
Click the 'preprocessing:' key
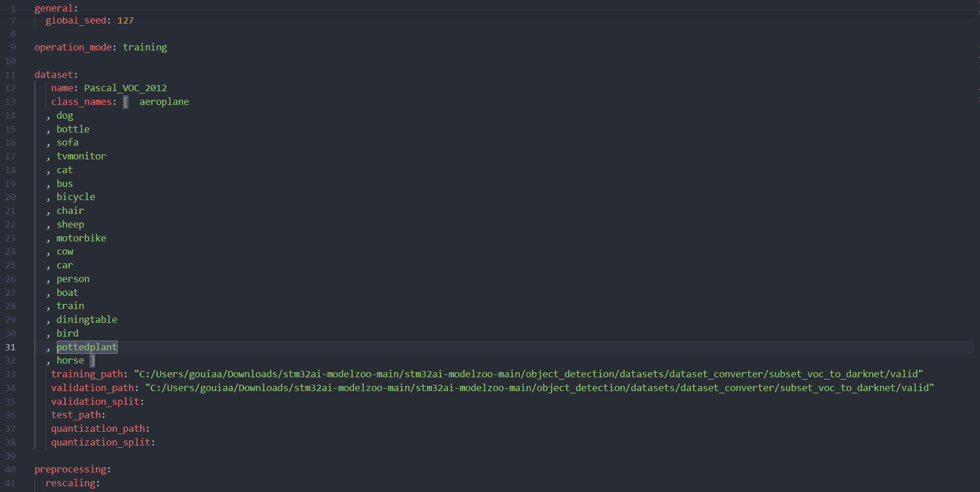71,470
